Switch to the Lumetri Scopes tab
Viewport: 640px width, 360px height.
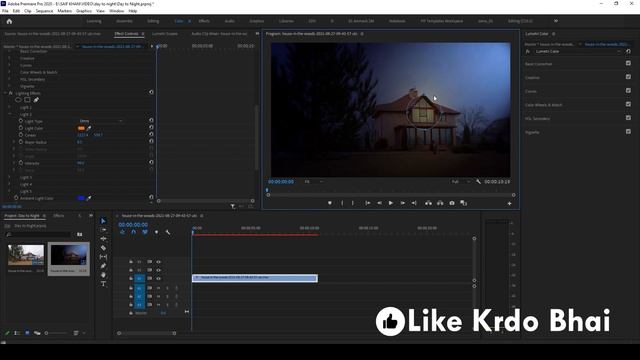click(x=165, y=33)
